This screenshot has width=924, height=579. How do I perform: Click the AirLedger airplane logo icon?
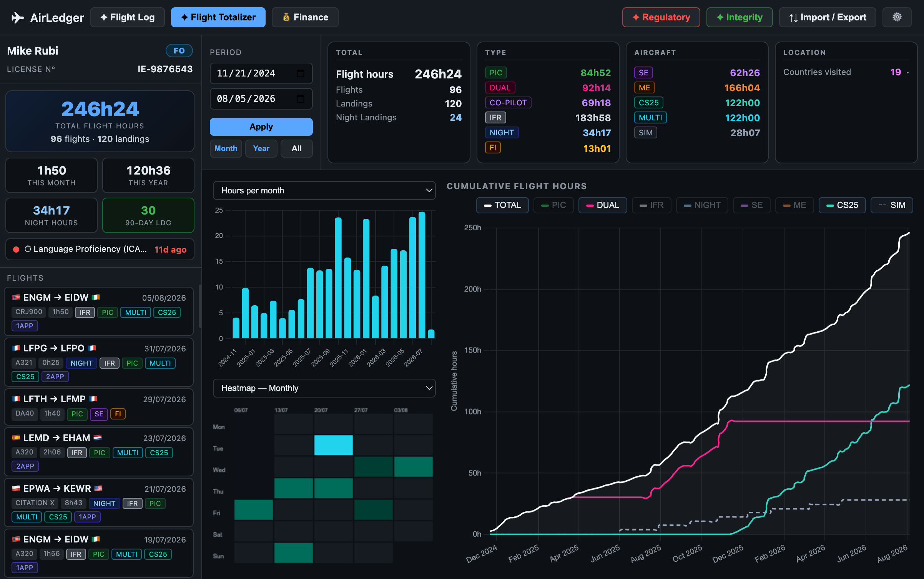click(18, 17)
